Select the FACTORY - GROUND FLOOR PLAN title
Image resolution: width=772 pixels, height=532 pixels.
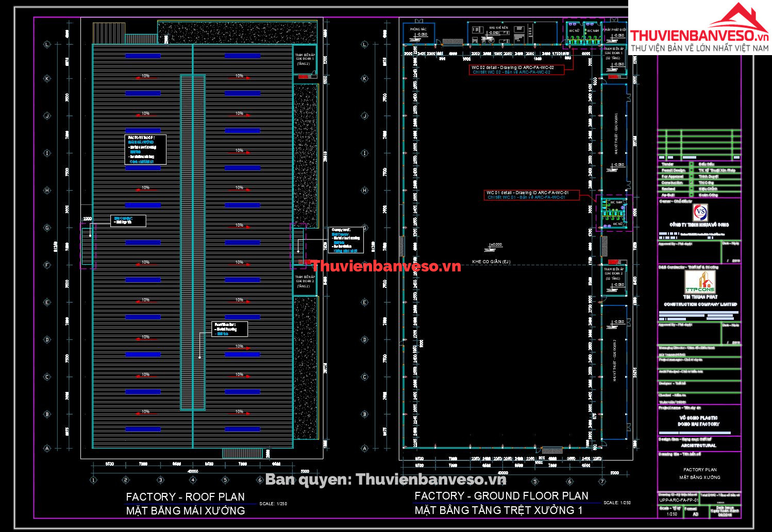pos(501,496)
